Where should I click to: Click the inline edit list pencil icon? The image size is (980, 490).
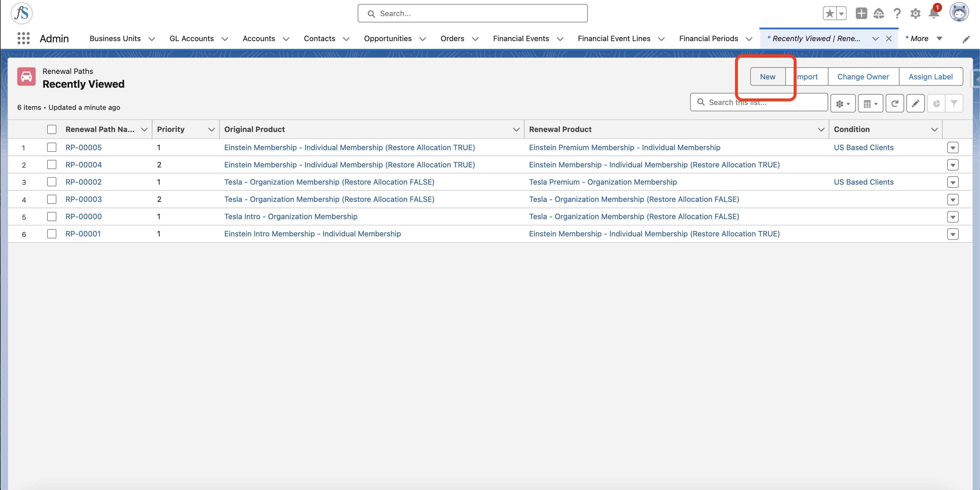click(x=915, y=104)
